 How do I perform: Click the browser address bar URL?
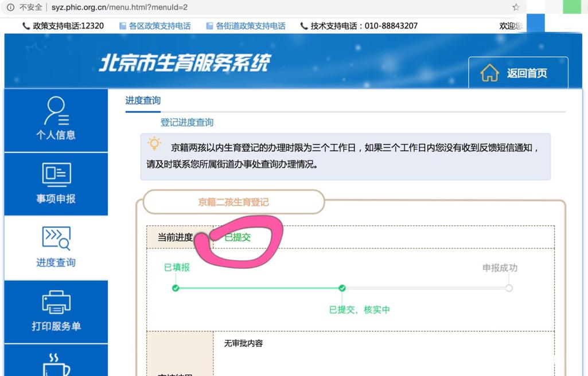coord(120,7)
